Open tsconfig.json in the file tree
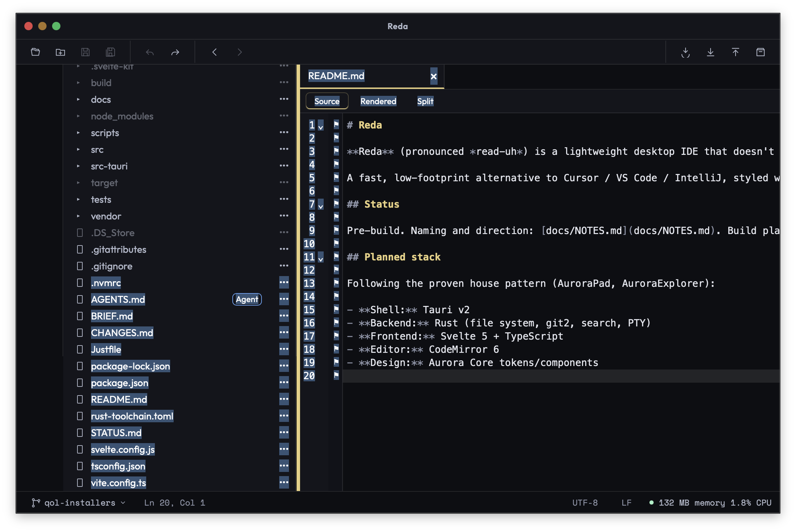796x532 pixels. point(118,466)
